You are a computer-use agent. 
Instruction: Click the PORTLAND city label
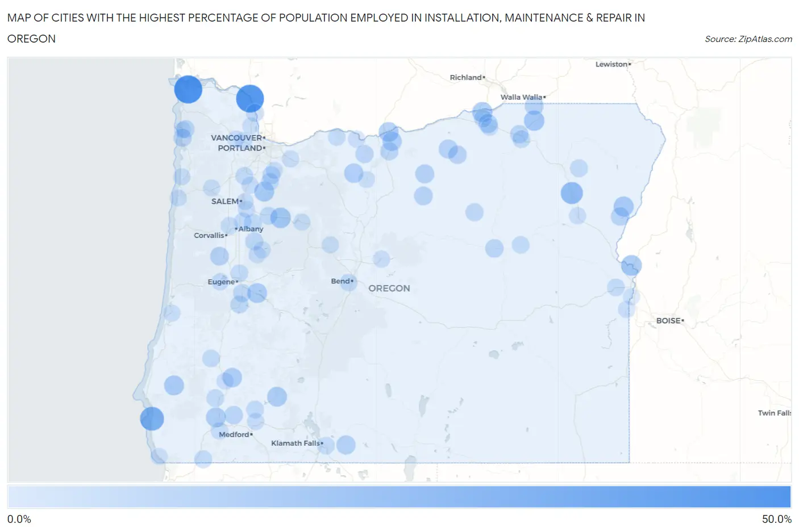pyautogui.click(x=240, y=148)
